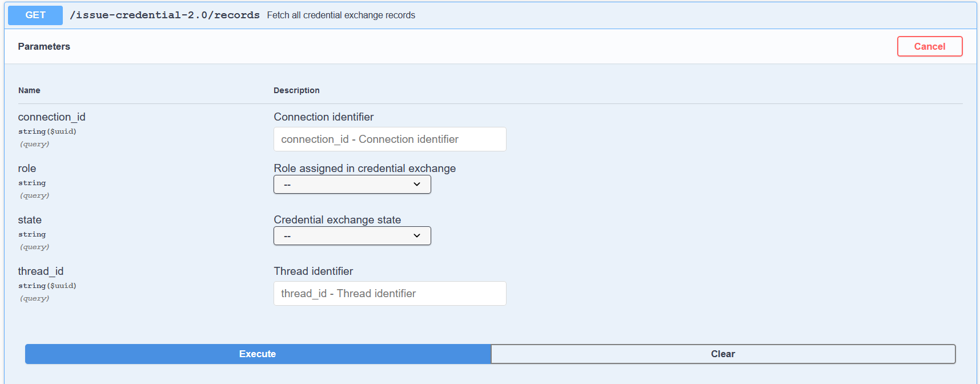Click the 'Thread identifier' description label
The width and height of the screenshot is (980, 384).
(313, 271)
